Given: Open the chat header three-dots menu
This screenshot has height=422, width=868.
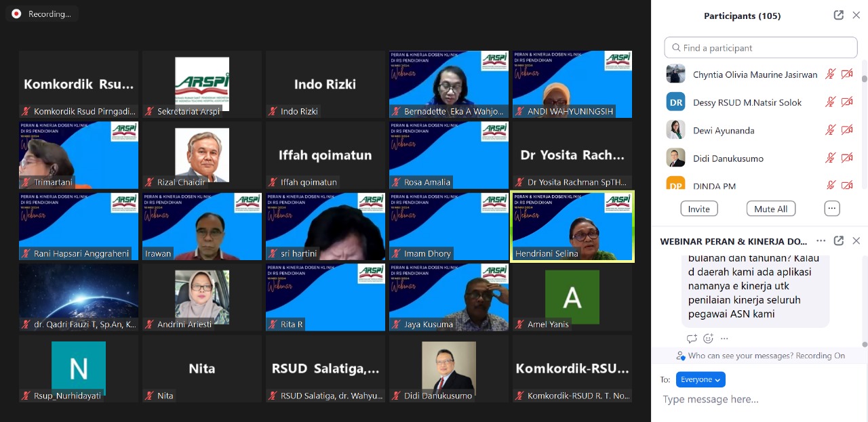Looking at the screenshot, I should coord(821,241).
